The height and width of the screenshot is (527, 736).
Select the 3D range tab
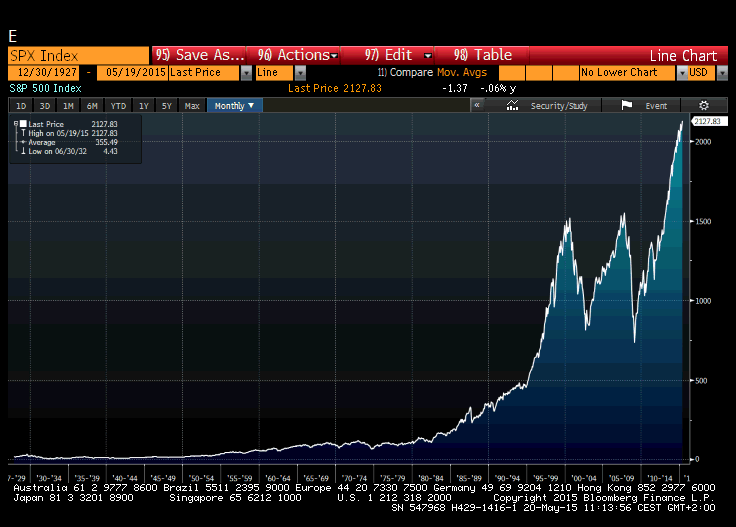click(45, 106)
